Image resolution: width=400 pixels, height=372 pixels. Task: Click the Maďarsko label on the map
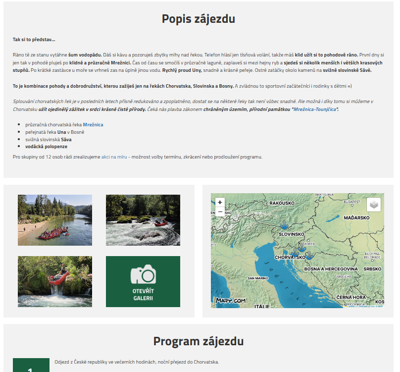pyautogui.click(x=356, y=218)
